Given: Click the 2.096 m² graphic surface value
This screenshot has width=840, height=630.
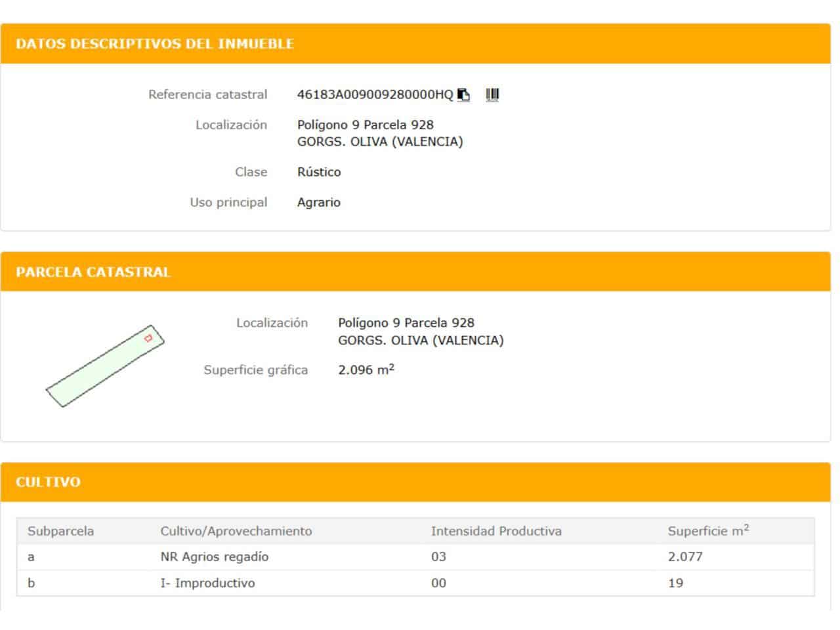Looking at the screenshot, I should [366, 369].
